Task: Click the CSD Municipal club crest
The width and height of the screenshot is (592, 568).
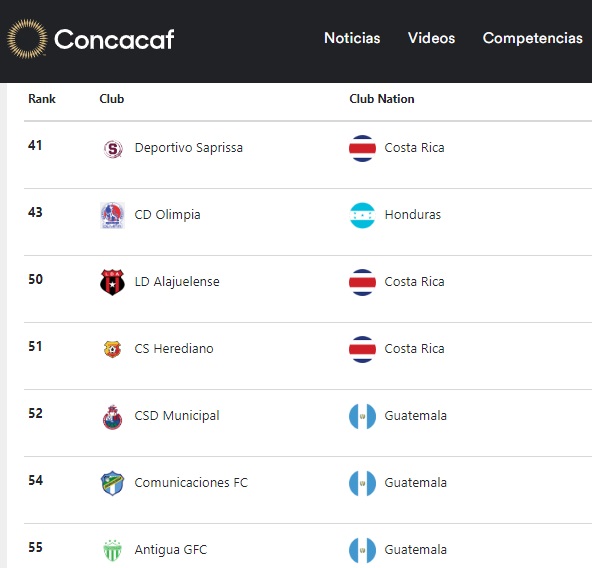Action: click(x=113, y=417)
